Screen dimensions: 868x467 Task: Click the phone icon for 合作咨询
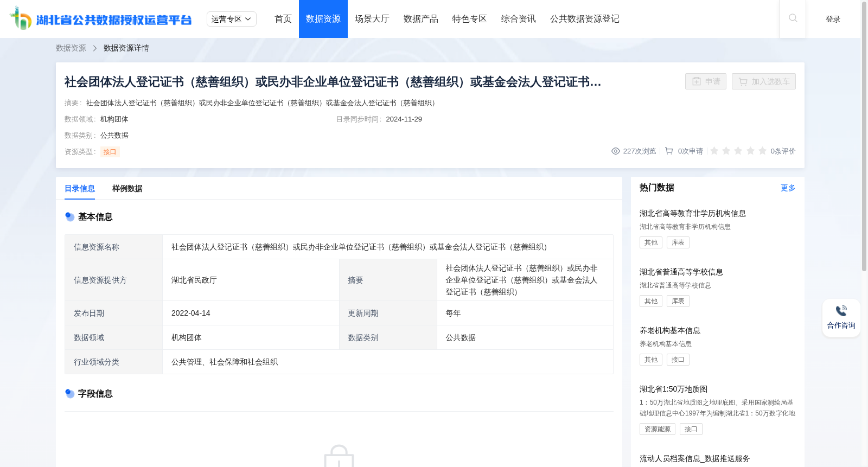pyautogui.click(x=841, y=311)
